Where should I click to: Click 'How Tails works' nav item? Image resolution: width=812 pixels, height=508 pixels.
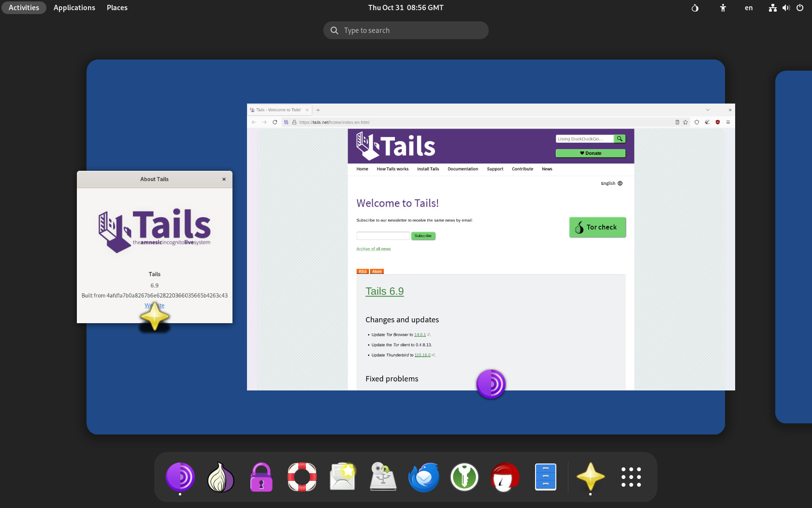(392, 169)
